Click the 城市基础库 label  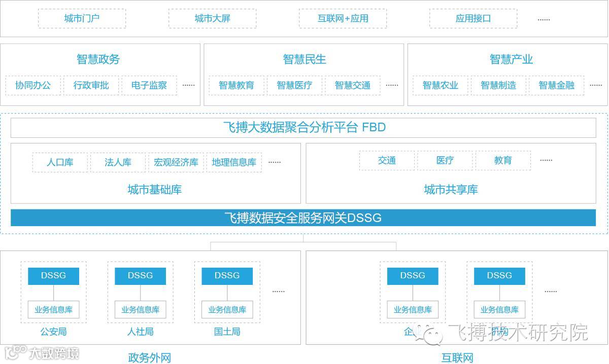(x=155, y=190)
